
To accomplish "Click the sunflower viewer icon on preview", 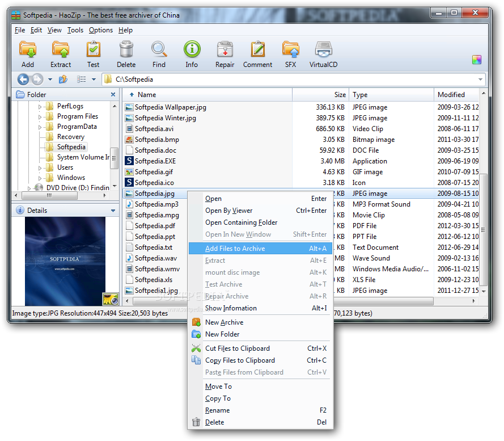I will point(111,299).
